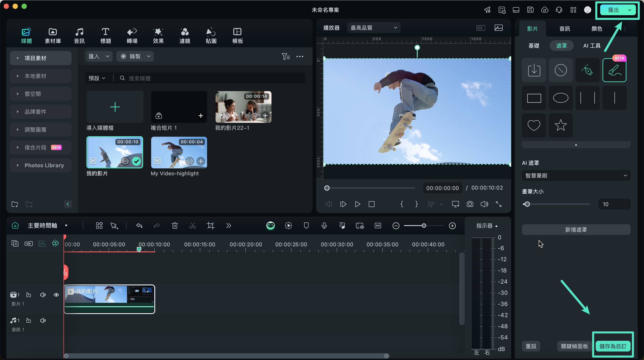Open the 貼圖 stickers tab

tap(211, 36)
